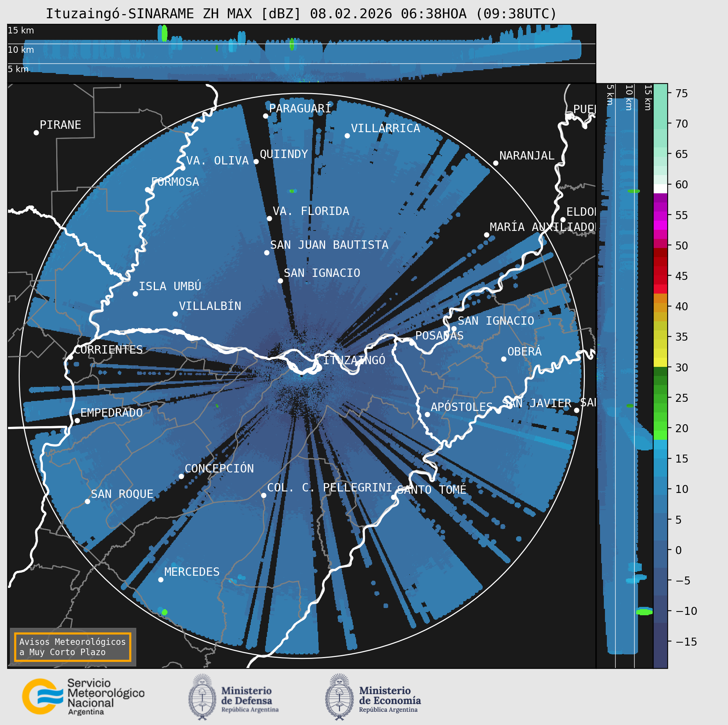Click the POSADAS city label
Viewport: 728px width, 725px height.
coord(439,336)
